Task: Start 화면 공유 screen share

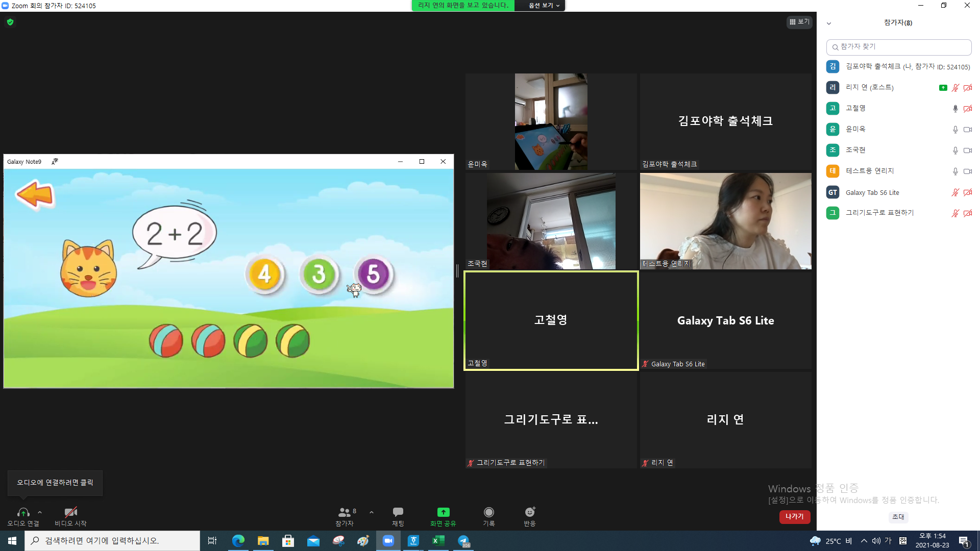Action: pyautogui.click(x=443, y=516)
